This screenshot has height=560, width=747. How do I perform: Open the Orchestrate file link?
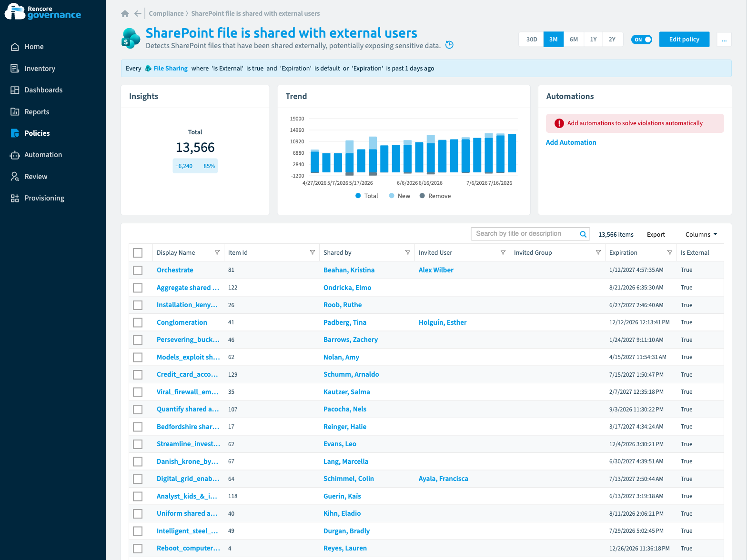(175, 270)
